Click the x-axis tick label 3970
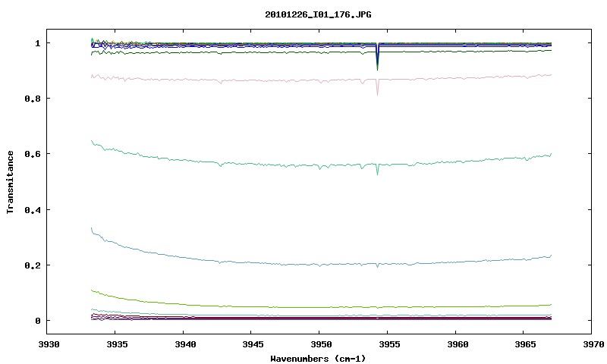This screenshot has width=607, height=364. point(594,344)
